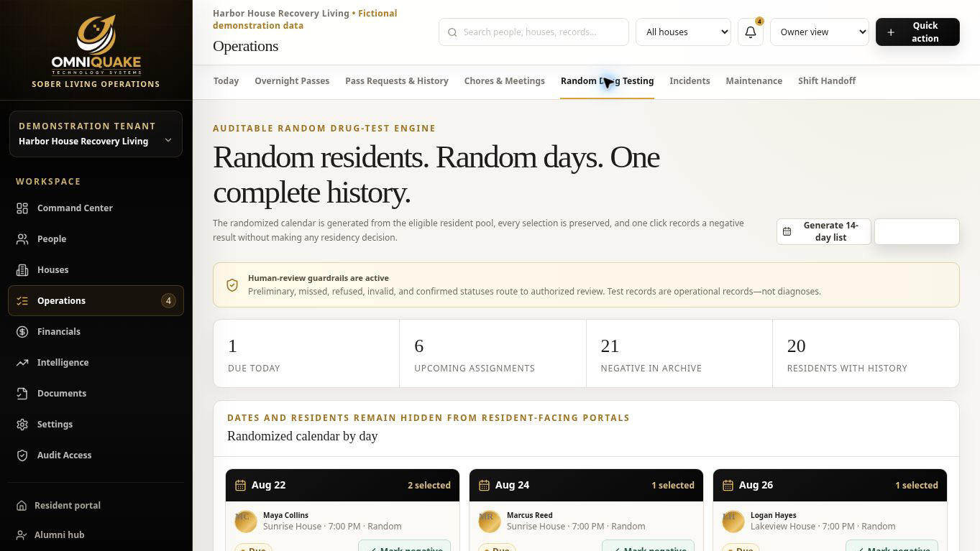Open Pass Requests & History tab
This screenshot has width=980, height=551.
[397, 81]
